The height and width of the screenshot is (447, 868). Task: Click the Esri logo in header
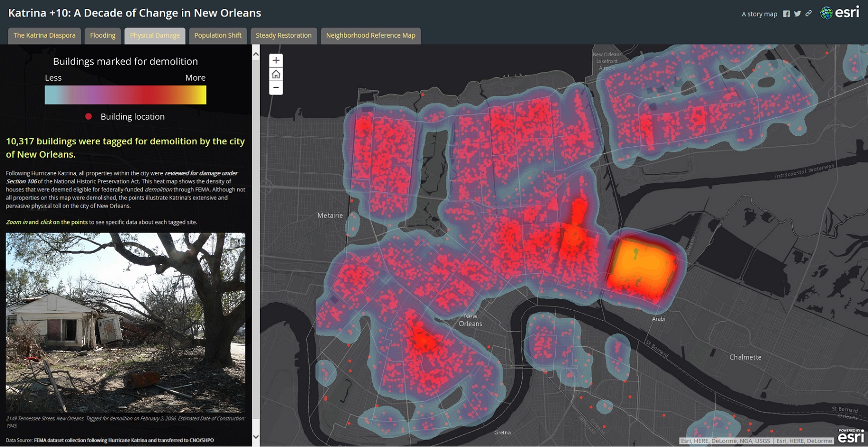click(x=840, y=13)
